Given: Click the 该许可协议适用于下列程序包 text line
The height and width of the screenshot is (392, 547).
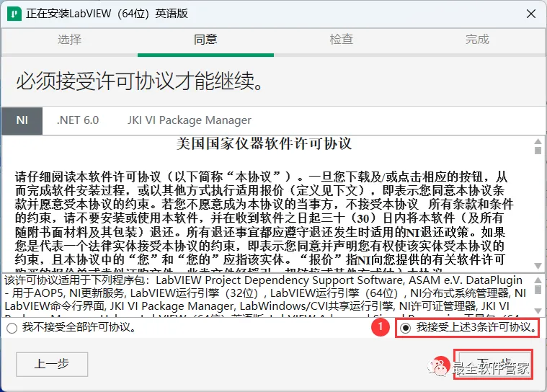Looking at the screenshot, I should [263, 280].
